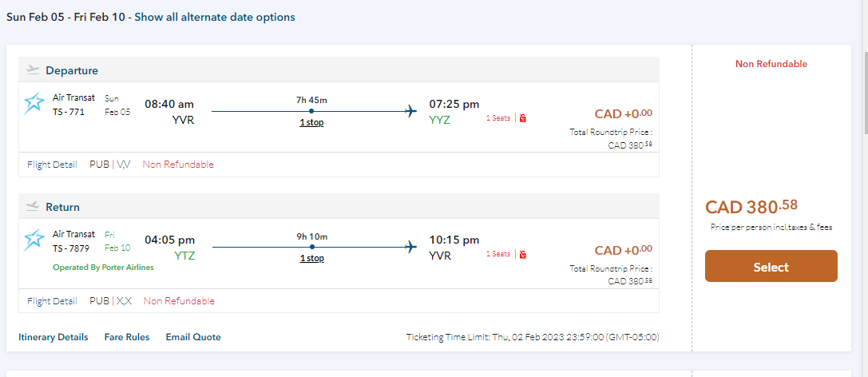
Task: Show the 1 stop details for departure flight
Action: coord(311,123)
